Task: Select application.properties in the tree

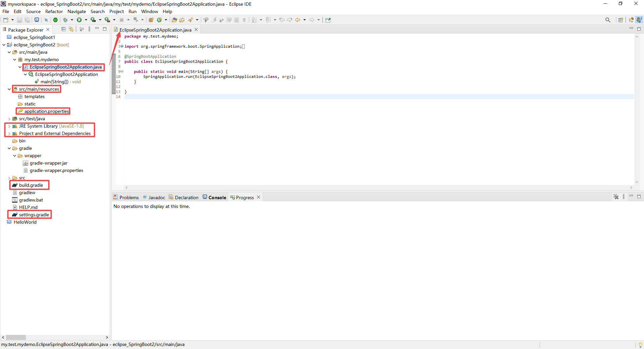Action: coord(47,111)
